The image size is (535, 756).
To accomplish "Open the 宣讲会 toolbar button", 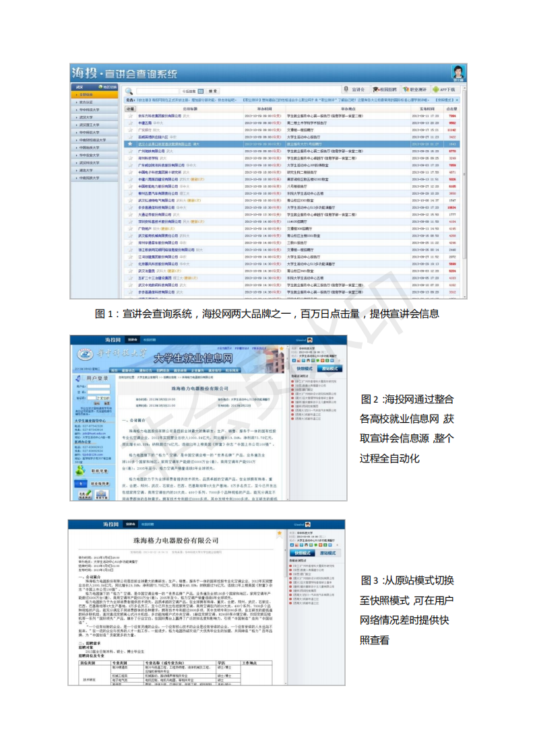I will (354, 90).
